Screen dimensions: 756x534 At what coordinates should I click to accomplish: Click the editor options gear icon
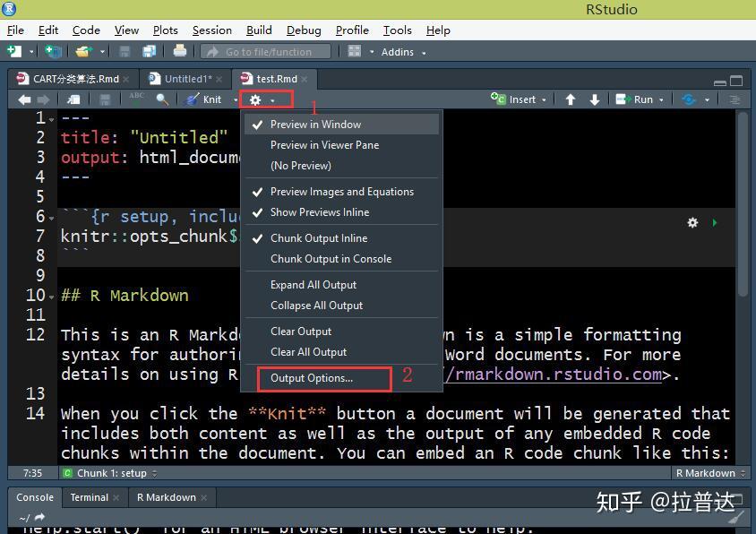tap(255, 100)
